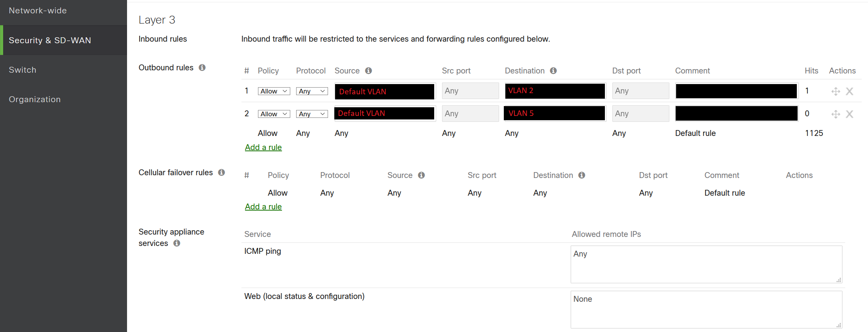Open the Policy dropdown for rule 1
This screenshot has height=332, width=868.
click(x=274, y=91)
